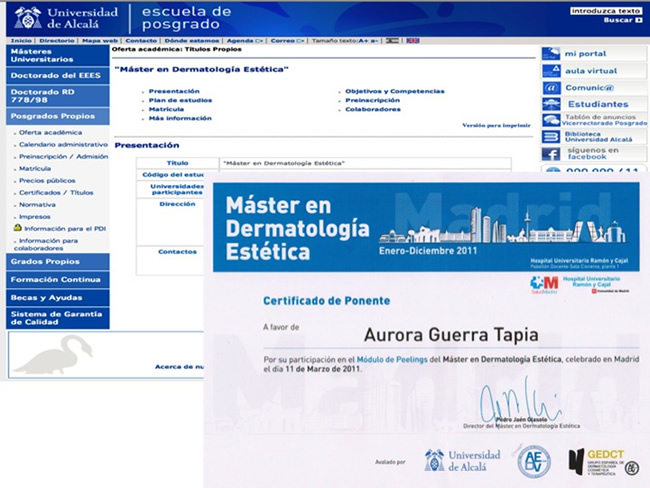Image resolution: width=650 pixels, height=488 pixels.
Task: Open Preinscripción / Admisión sidebar link
Action: [x=63, y=156]
